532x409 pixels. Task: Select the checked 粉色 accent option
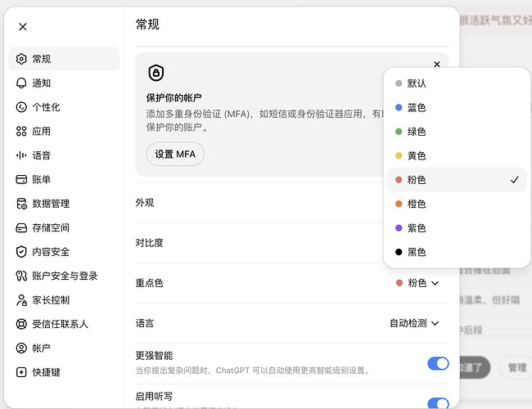point(457,180)
